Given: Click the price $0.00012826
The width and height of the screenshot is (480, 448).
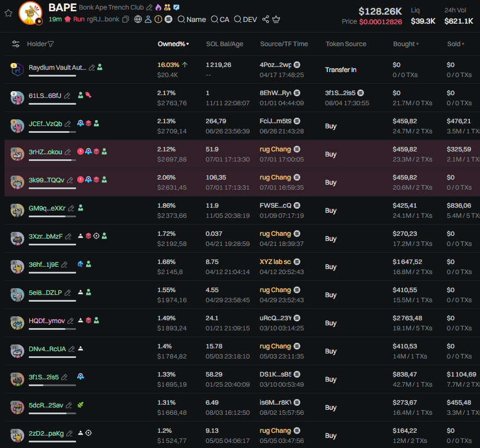Looking at the screenshot, I should coord(380,22).
